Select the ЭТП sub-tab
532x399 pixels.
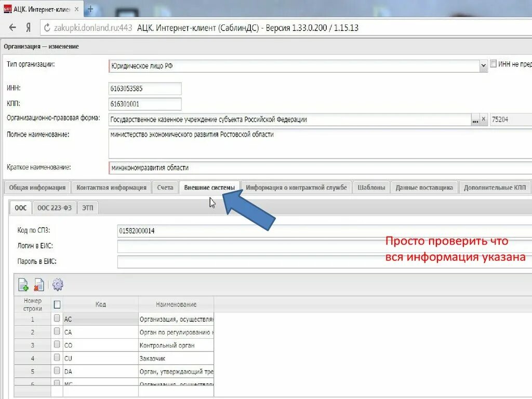coord(87,208)
